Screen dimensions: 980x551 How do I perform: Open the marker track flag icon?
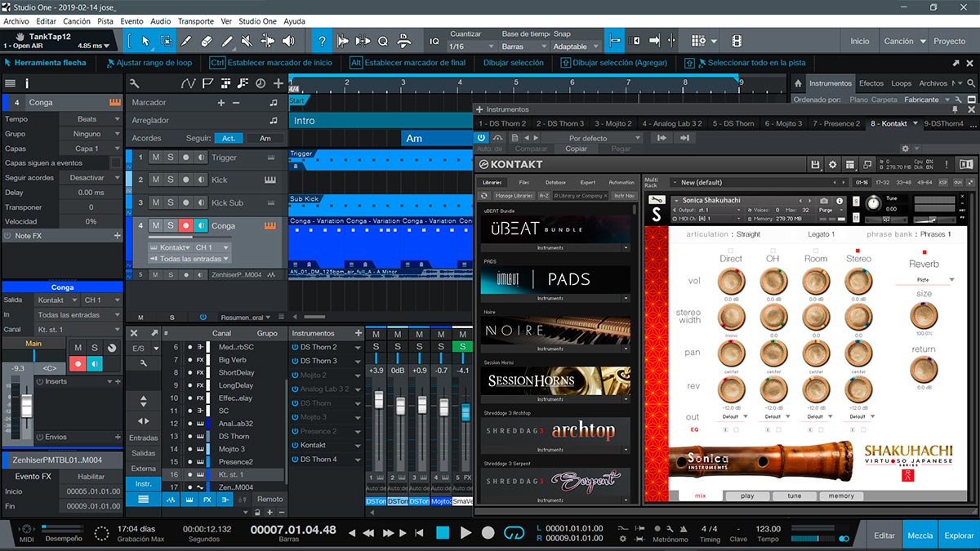tap(207, 83)
